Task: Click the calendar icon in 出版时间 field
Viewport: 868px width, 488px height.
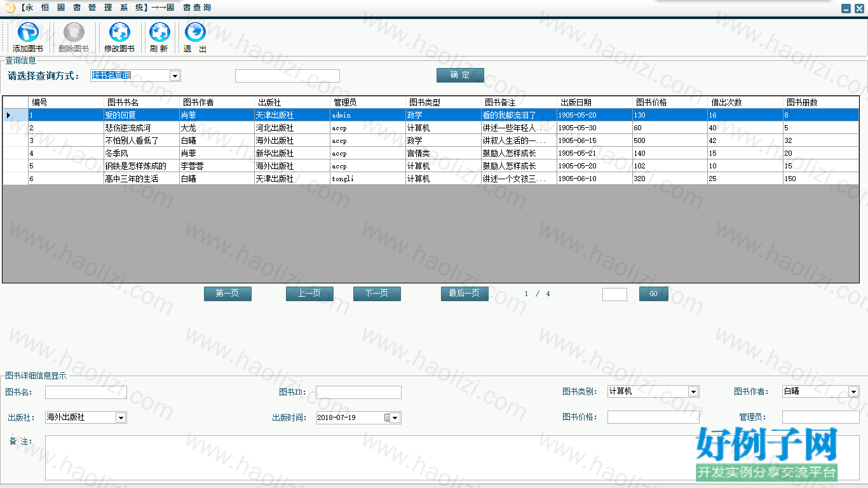Action: coord(387,417)
